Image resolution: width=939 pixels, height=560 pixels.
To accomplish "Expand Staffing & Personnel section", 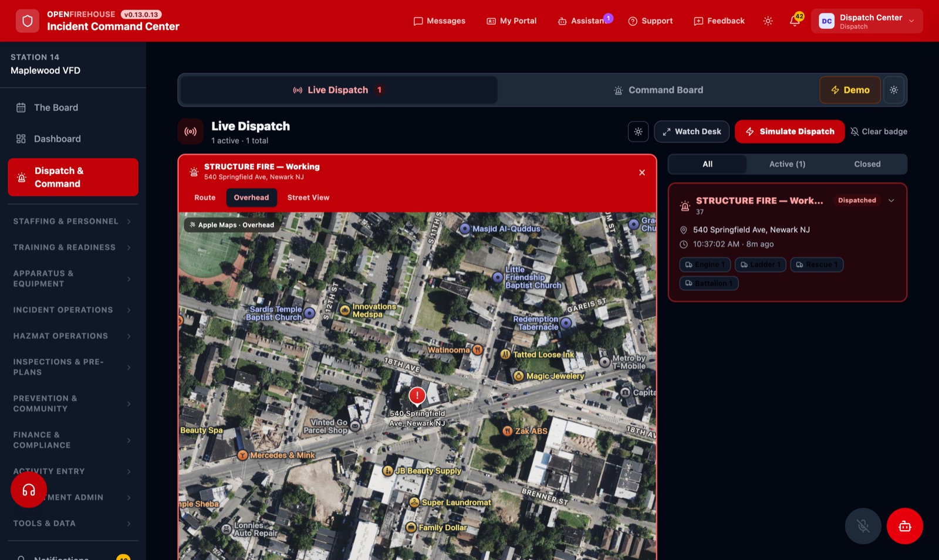I will (x=73, y=222).
